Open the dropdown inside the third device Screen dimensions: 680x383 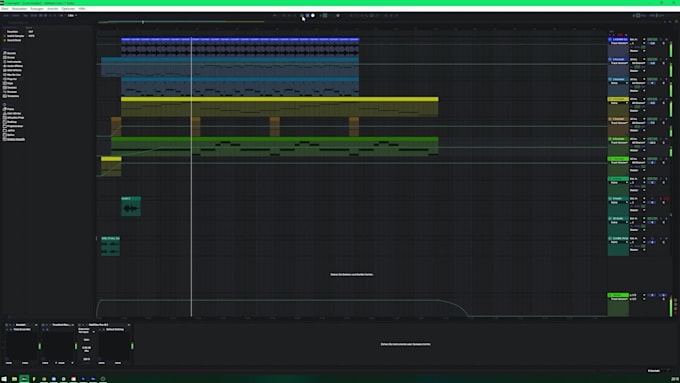point(87,331)
